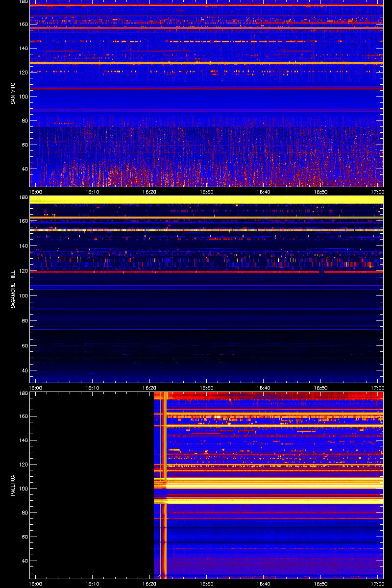Click 16:50 time label under Palehua panel
Image resolution: width=392 pixels, height=588 pixels.
click(321, 584)
